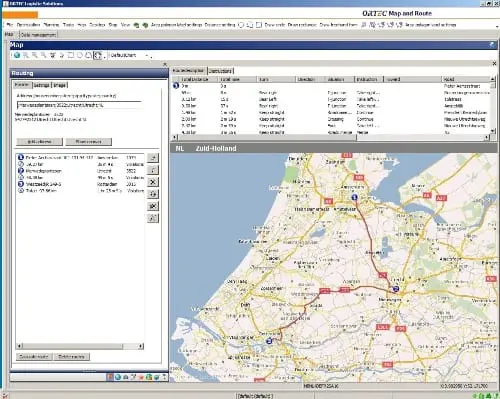Viewport: 500px width, 399px height.
Task: Click help icon on Map title bar
Action: click(x=492, y=45)
